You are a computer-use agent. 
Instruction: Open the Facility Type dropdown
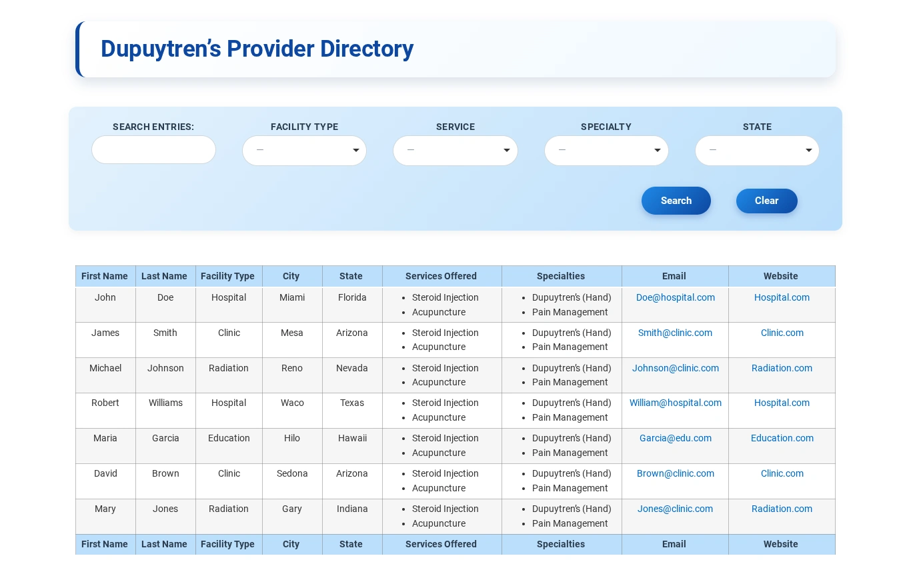(x=304, y=151)
